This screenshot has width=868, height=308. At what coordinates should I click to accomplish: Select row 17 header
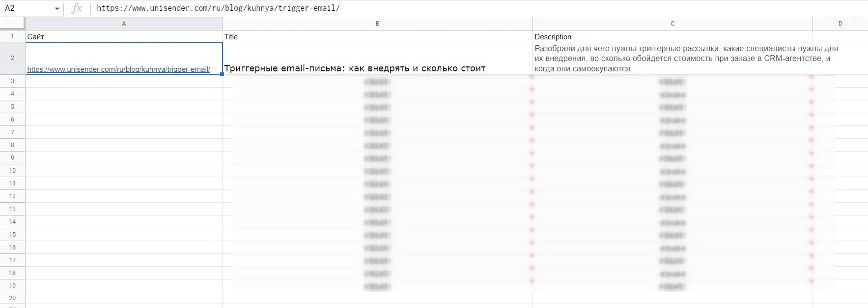coord(12,260)
